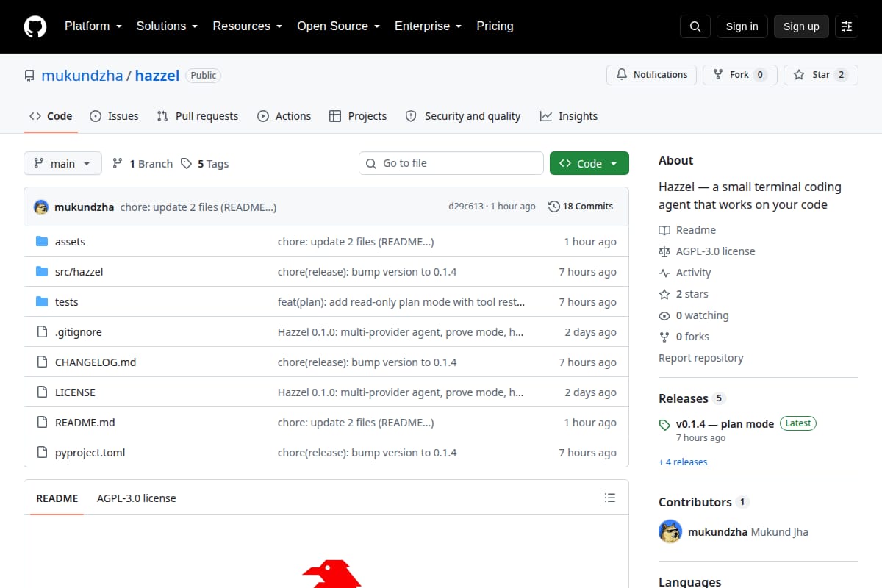This screenshot has width=882, height=588.
Task: Click the .gitignore file icon
Action: pos(42,332)
